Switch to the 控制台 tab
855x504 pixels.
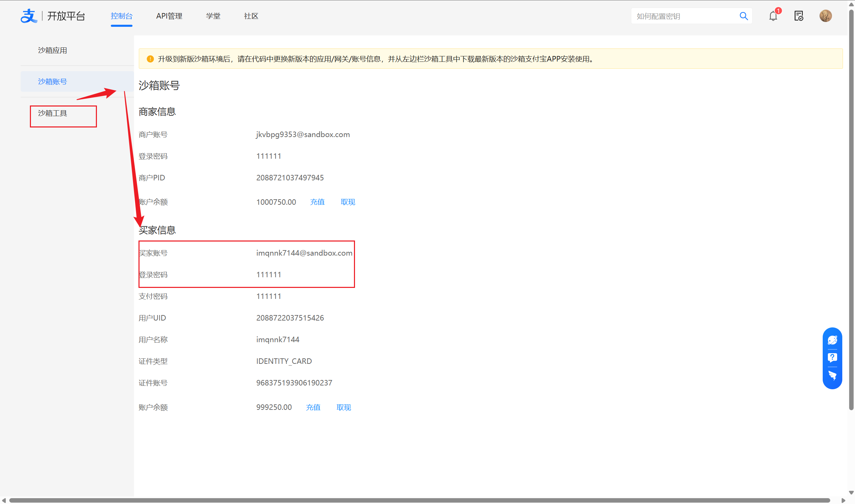pyautogui.click(x=121, y=16)
